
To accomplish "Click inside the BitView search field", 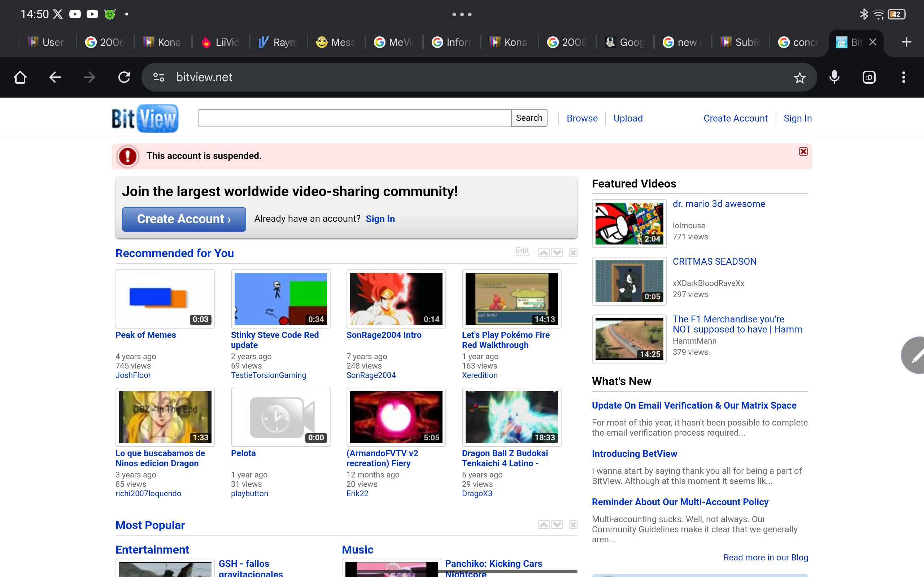I will [x=354, y=118].
